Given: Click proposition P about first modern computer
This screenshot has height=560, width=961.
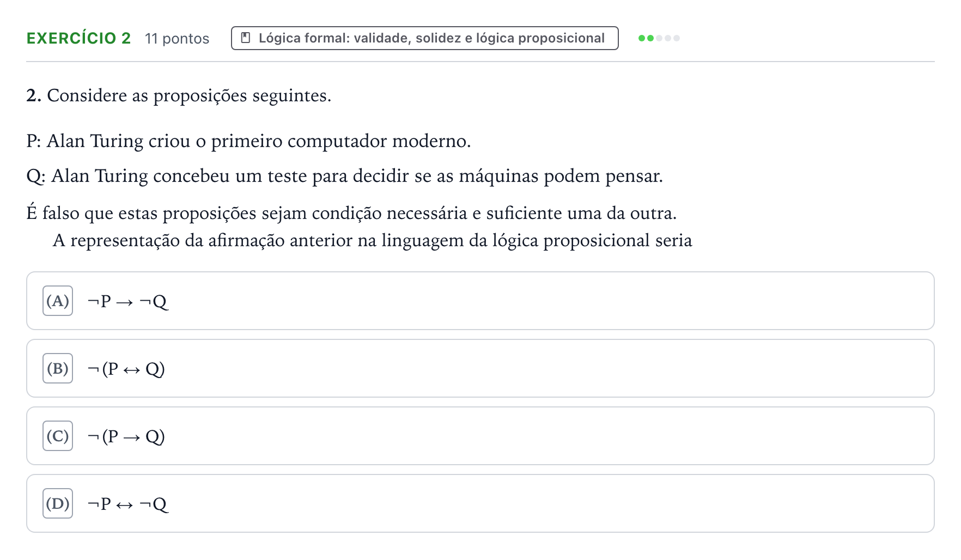Looking at the screenshot, I should pyautogui.click(x=248, y=141).
